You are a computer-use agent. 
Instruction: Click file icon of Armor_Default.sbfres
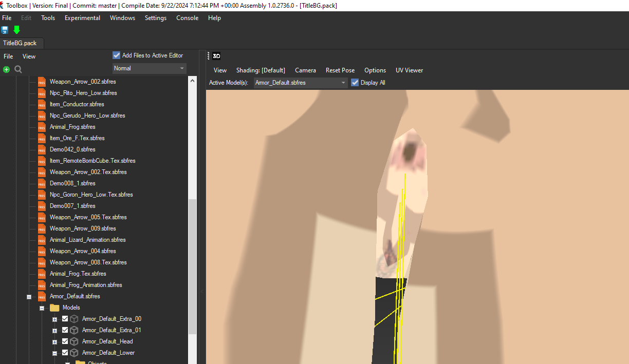(42, 296)
